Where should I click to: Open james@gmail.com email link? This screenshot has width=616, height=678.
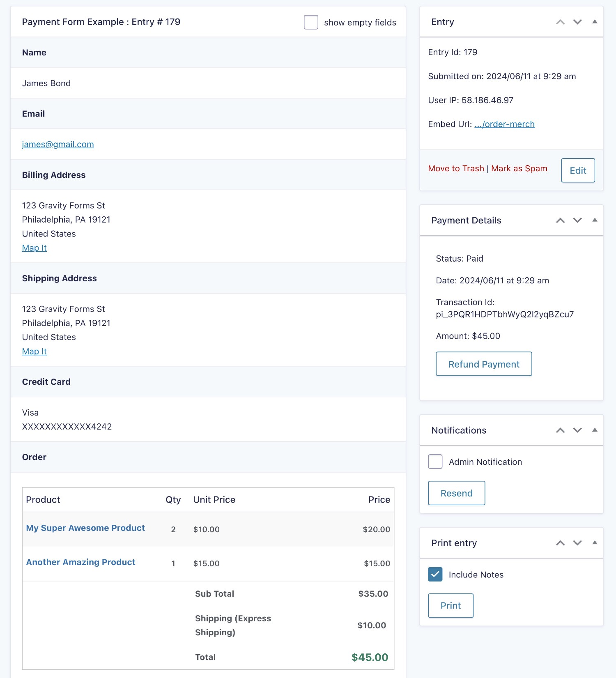click(x=58, y=144)
